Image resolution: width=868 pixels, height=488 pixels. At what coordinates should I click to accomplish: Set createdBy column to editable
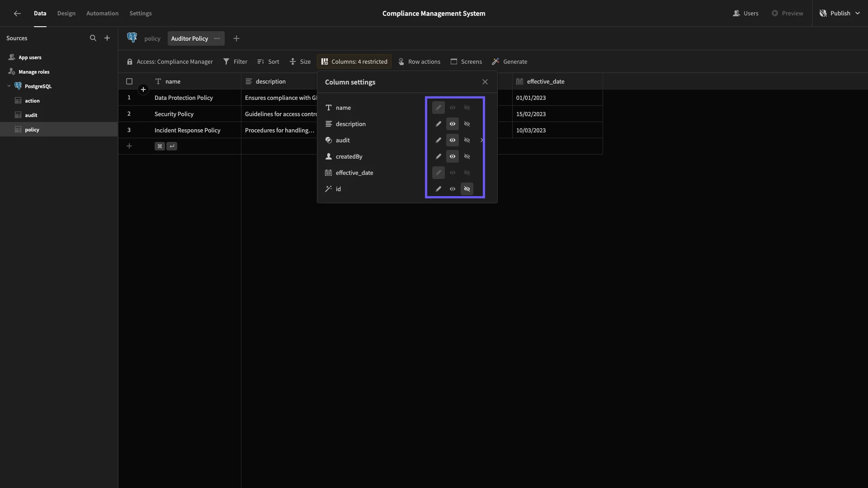pyautogui.click(x=438, y=157)
